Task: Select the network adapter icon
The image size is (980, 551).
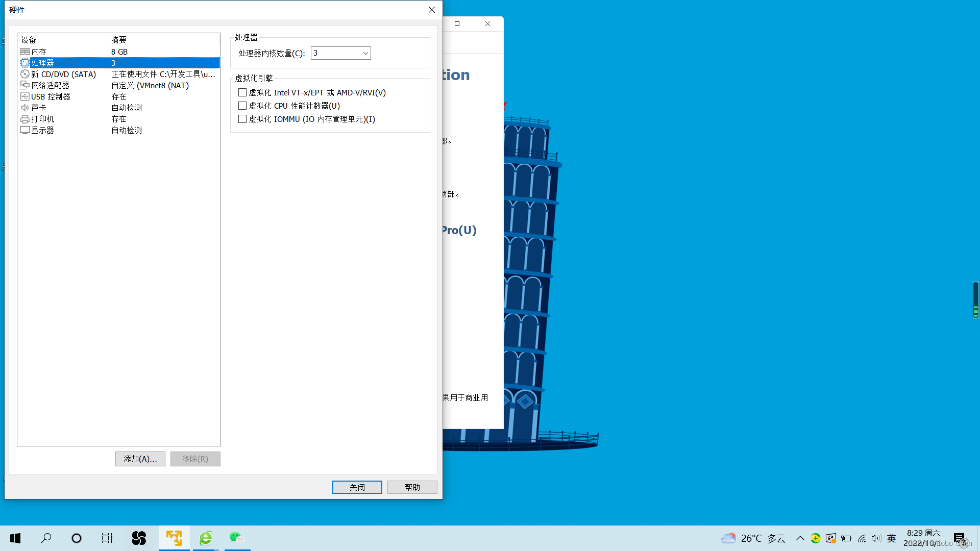Action: pyautogui.click(x=24, y=85)
